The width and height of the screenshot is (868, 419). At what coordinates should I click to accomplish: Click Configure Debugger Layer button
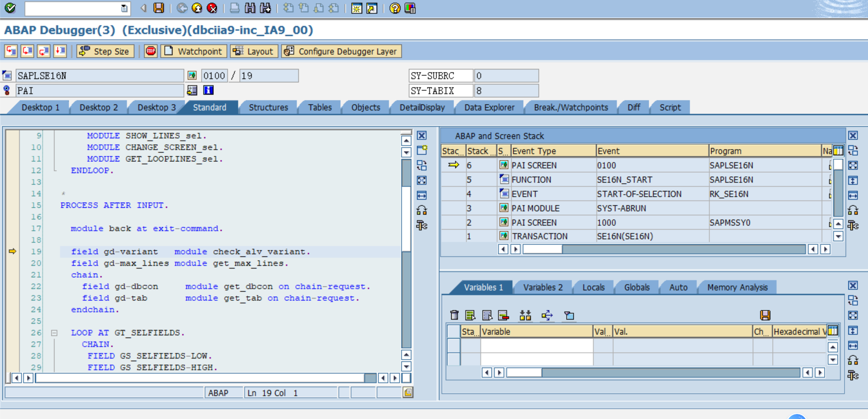tap(341, 51)
